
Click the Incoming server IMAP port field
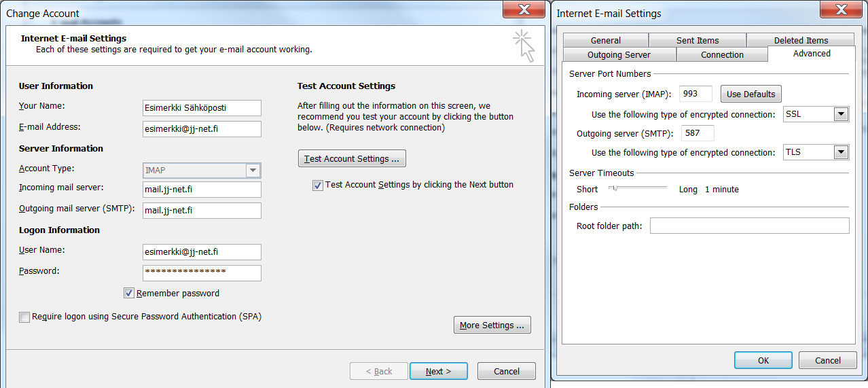click(x=695, y=94)
